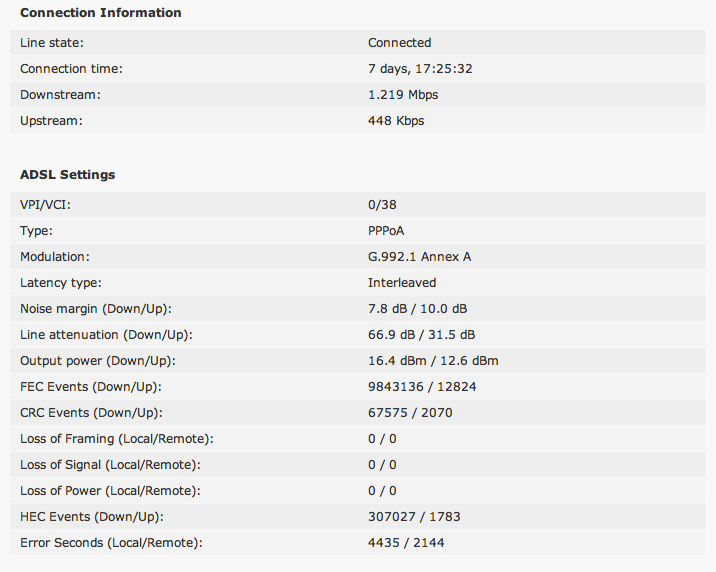Click the 'Loss of Power (Local/Remote):' label

111,491
